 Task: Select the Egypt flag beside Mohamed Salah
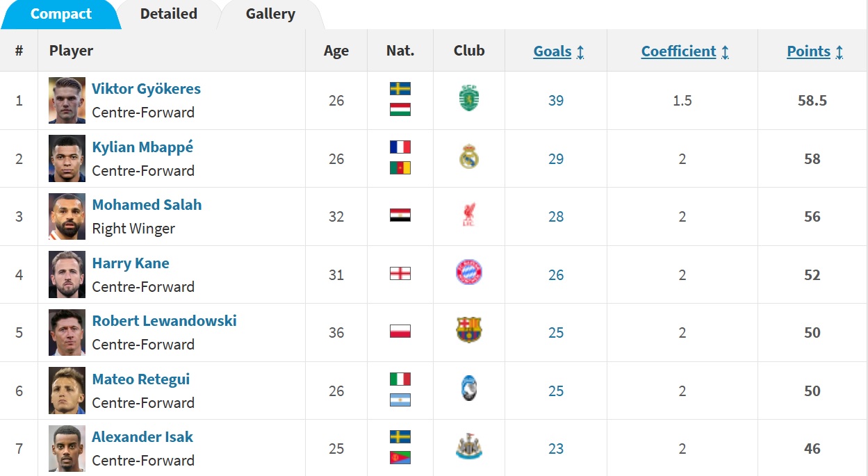pos(400,215)
